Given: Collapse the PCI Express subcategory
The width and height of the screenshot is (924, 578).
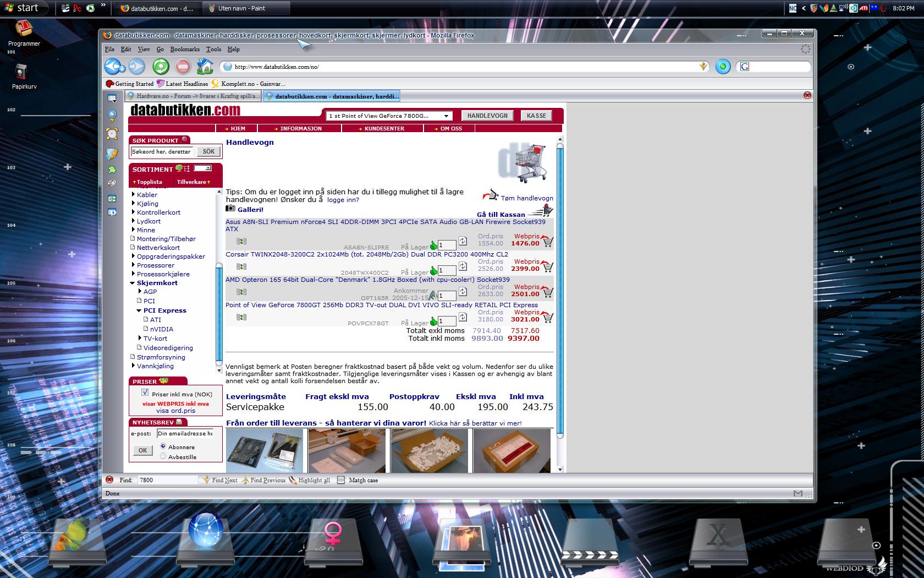Looking at the screenshot, I should point(139,310).
